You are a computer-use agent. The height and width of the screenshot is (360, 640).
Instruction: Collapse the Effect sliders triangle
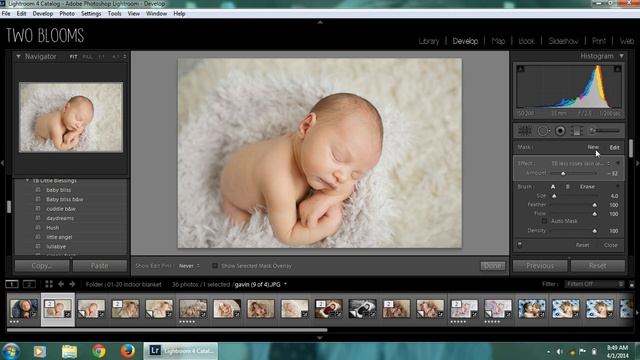pyautogui.click(x=618, y=163)
